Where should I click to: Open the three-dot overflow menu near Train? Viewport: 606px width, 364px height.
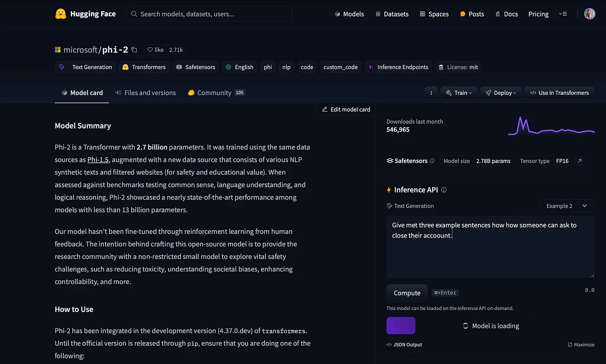(x=431, y=93)
